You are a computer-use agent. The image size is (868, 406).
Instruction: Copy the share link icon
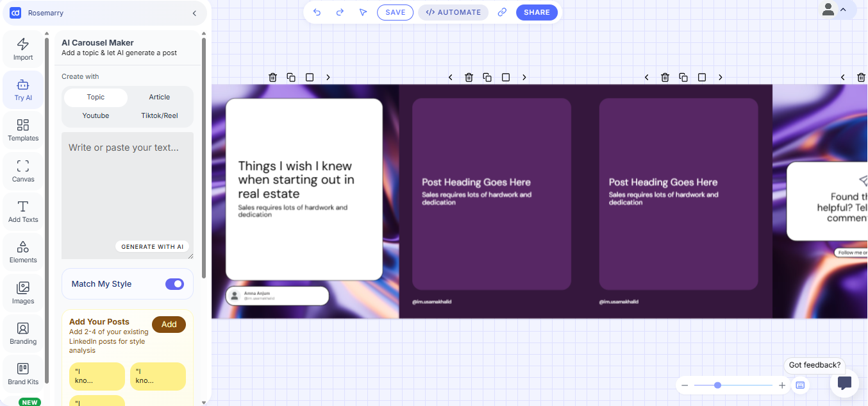[502, 12]
